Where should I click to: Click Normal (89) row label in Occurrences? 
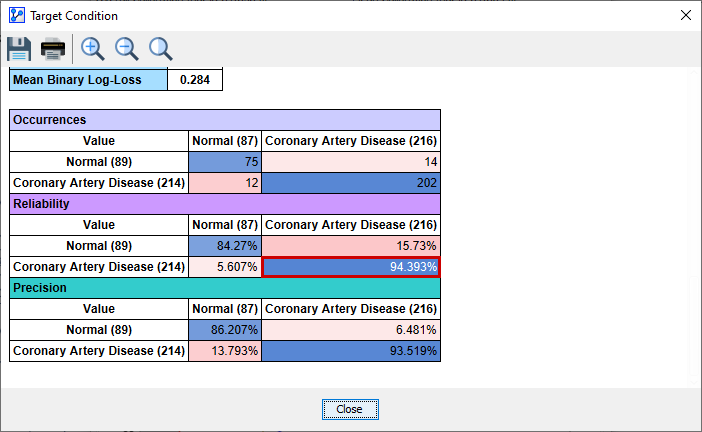tap(99, 162)
